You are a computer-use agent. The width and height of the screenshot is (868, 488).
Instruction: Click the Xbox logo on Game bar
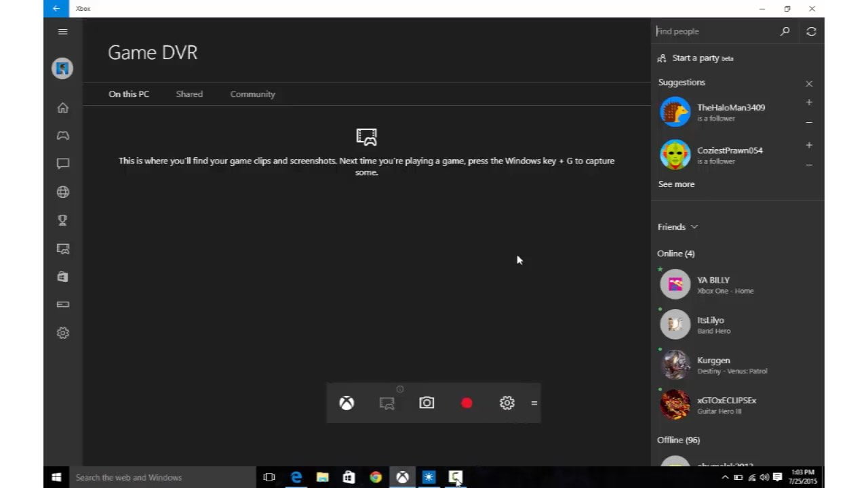tap(347, 403)
